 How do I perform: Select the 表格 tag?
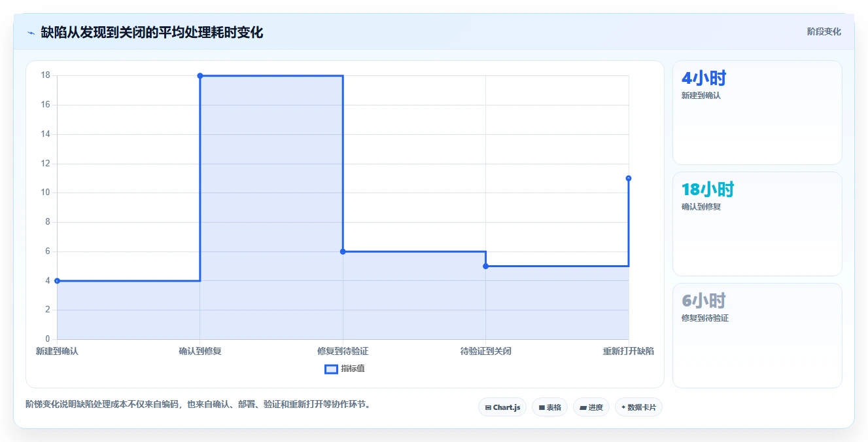(x=549, y=407)
